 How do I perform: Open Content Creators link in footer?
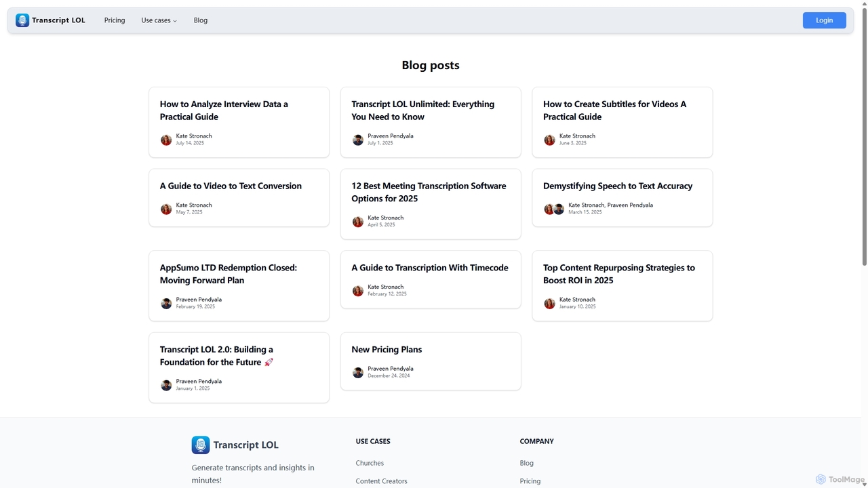click(381, 481)
